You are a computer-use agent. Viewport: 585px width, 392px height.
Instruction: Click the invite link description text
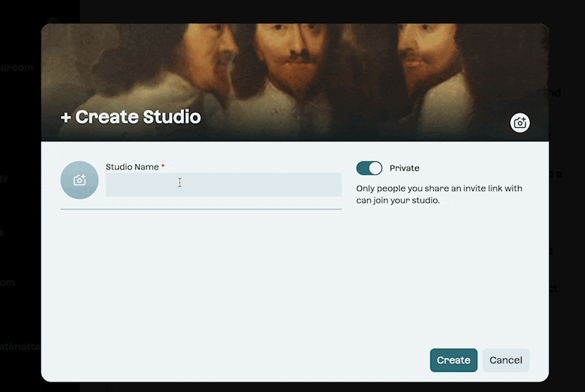point(439,194)
